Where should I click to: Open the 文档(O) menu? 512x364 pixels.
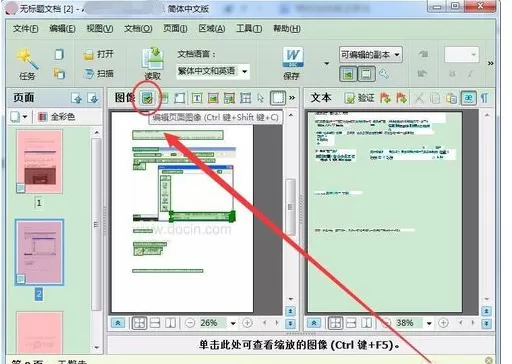point(138,29)
